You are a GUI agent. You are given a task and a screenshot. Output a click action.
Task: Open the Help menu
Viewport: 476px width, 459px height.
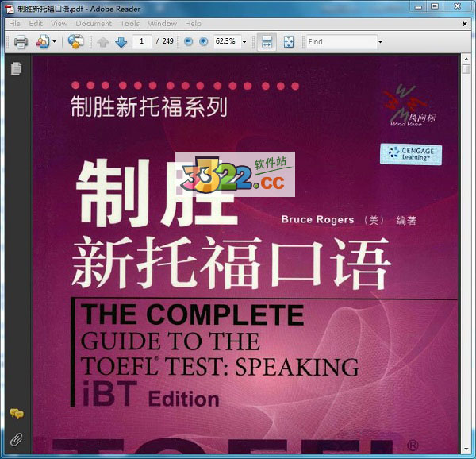click(193, 23)
